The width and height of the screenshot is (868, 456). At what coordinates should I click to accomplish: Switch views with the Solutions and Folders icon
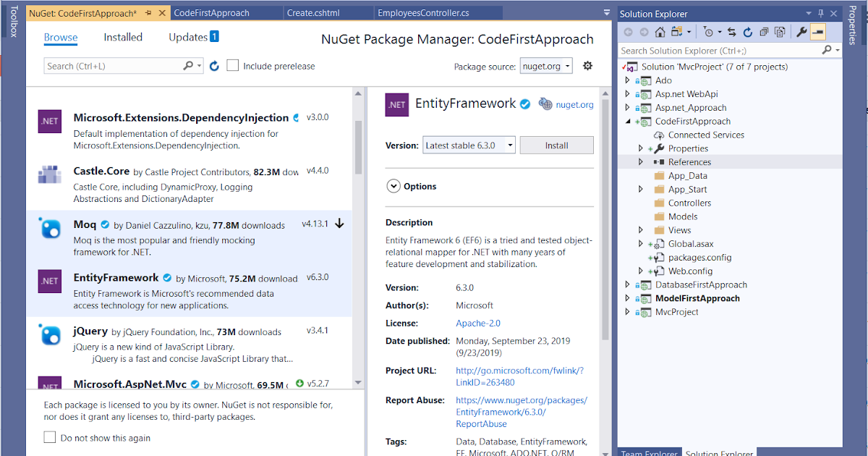(678, 32)
